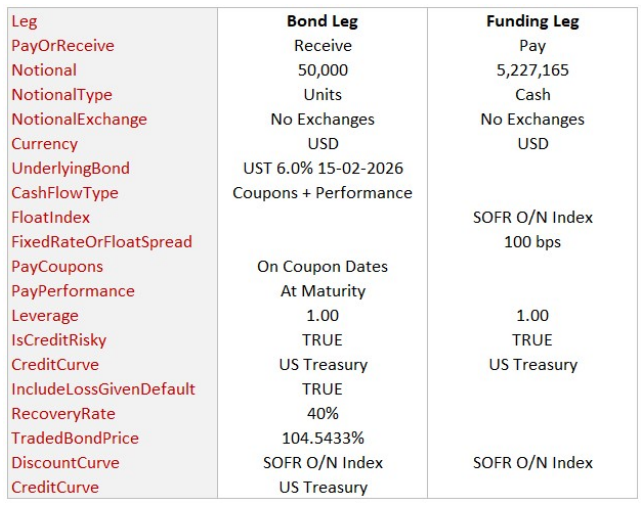
Task: Click the Funding Leg column header
Action: pyautogui.click(x=532, y=21)
